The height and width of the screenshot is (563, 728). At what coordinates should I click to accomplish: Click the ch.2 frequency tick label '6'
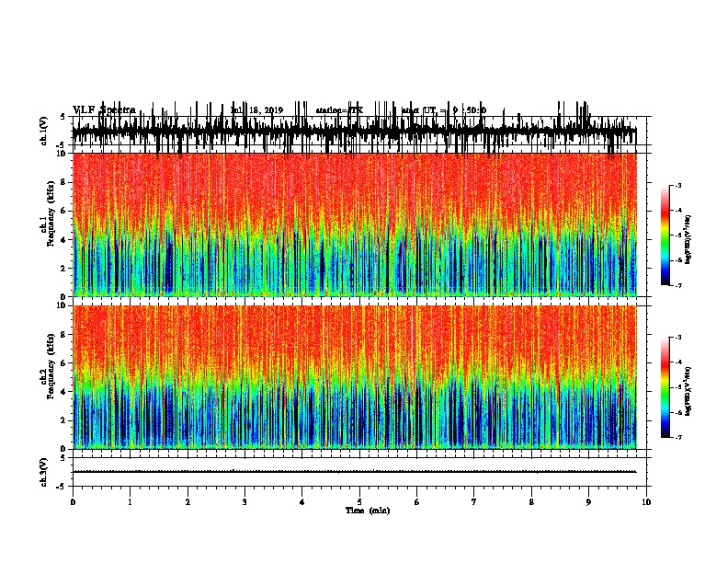(64, 363)
